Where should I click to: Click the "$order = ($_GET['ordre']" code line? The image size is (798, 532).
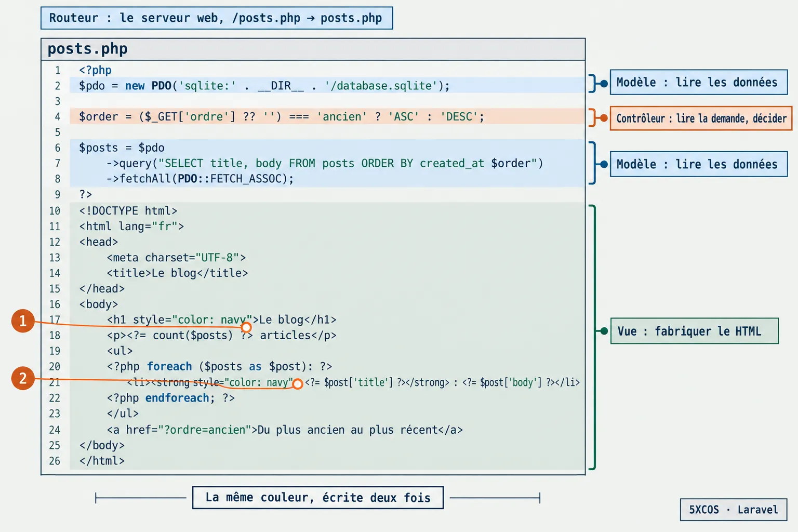282,116
